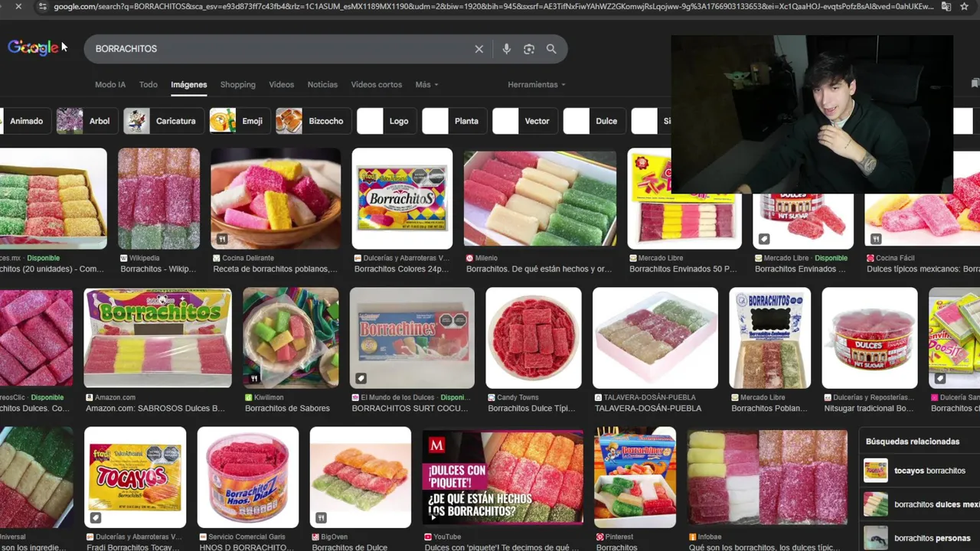This screenshot has height=551, width=980.
Task: Open the Cocina Delirante bowl image
Action: tap(276, 198)
